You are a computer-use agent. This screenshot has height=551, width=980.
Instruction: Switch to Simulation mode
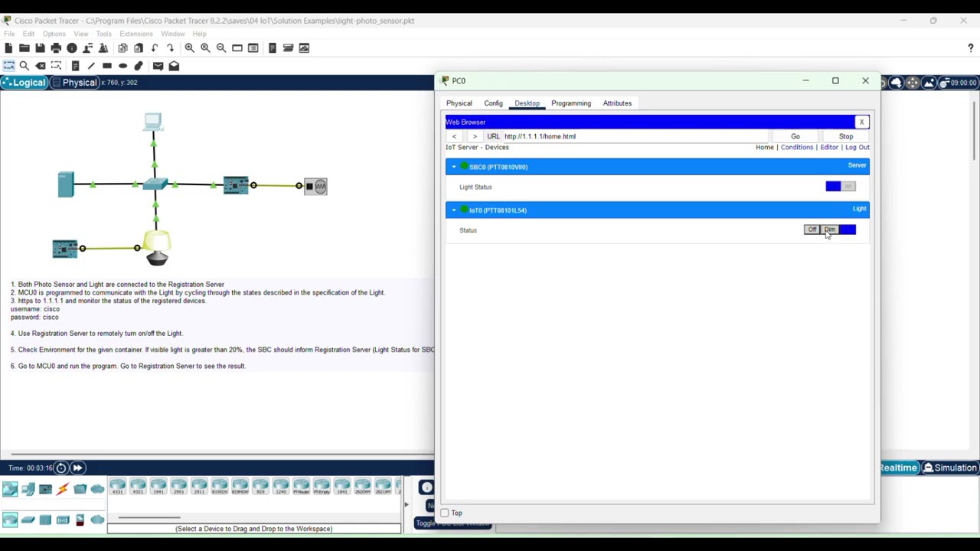pyautogui.click(x=949, y=468)
